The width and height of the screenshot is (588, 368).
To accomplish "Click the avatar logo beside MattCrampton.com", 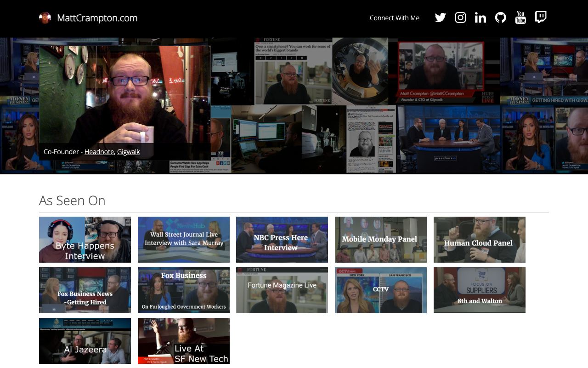I will tap(45, 18).
